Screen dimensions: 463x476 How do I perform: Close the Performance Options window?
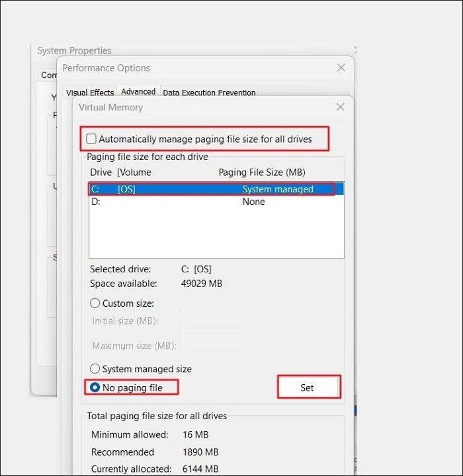341,67
